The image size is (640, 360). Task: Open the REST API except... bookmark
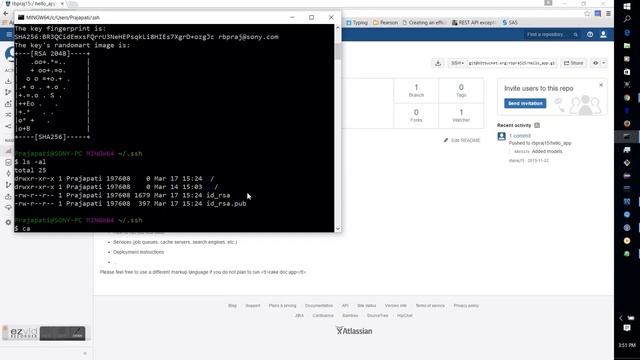pyautogui.click(x=474, y=23)
